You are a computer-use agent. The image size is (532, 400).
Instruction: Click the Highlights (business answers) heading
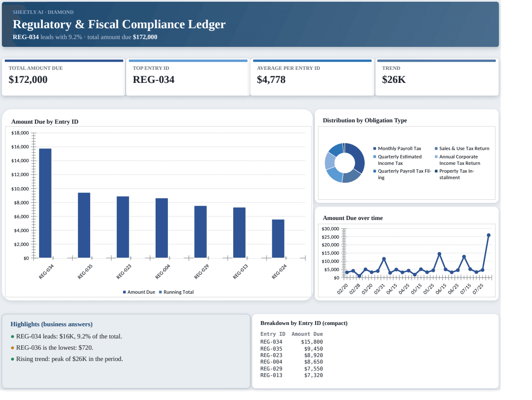[x=52, y=324]
